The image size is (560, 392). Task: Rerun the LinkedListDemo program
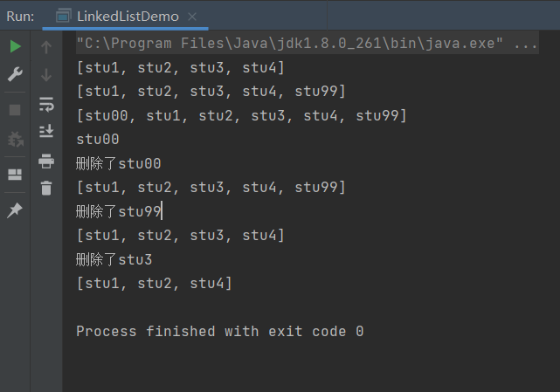click(x=15, y=46)
